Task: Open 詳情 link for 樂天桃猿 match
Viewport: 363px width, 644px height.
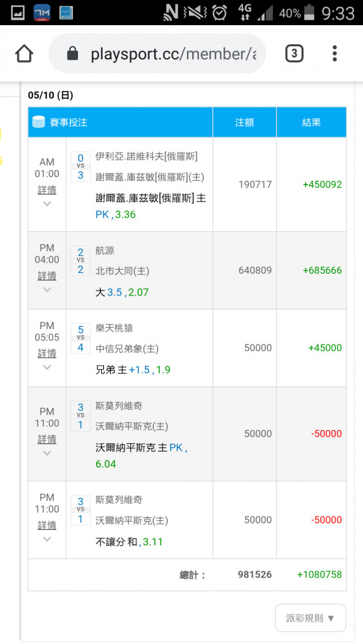Action: pyautogui.click(x=47, y=353)
